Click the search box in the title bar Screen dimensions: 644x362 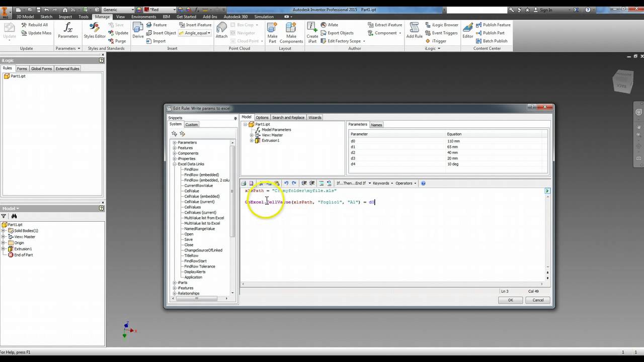click(477, 10)
